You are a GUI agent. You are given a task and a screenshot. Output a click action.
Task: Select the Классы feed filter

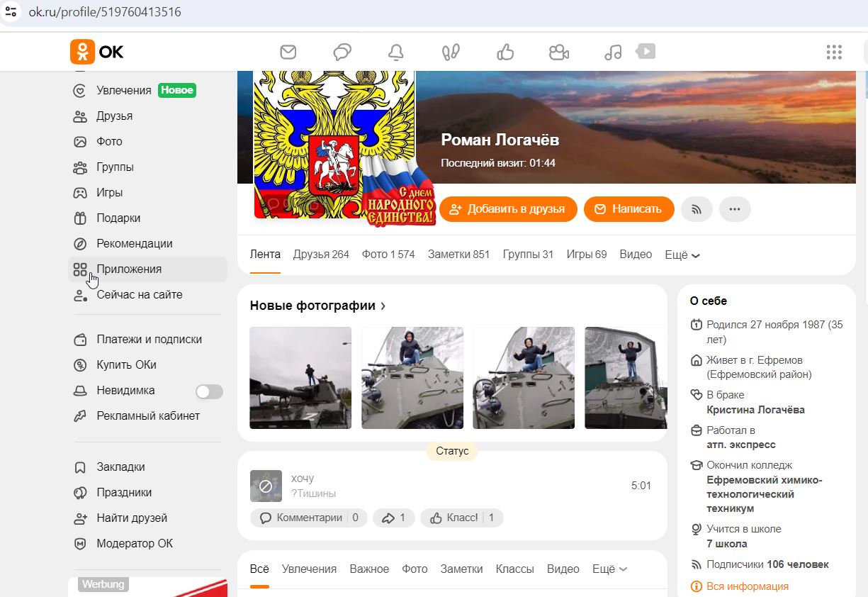tap(515, 569)
